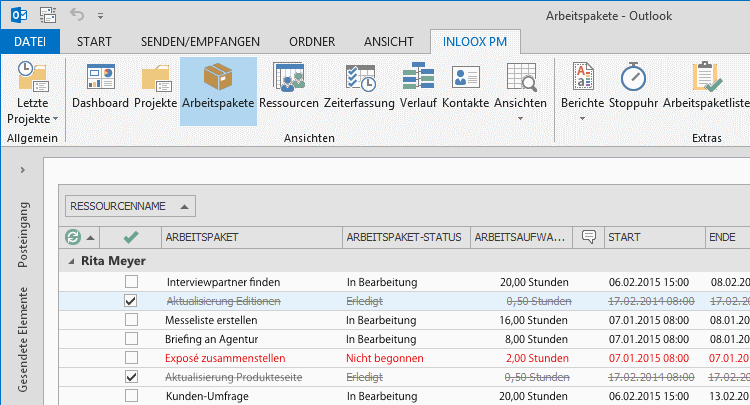Select the Kunden-Umfrage row name
This screenshot has width=750, height=405.
pos(207,396)
